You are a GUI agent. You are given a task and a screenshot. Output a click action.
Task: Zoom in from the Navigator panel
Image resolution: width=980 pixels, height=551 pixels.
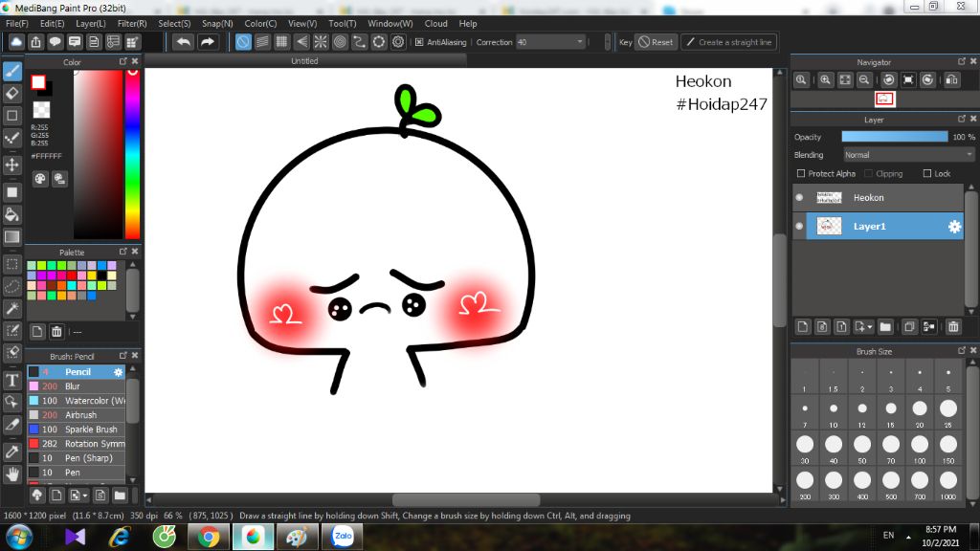(826, 80)
